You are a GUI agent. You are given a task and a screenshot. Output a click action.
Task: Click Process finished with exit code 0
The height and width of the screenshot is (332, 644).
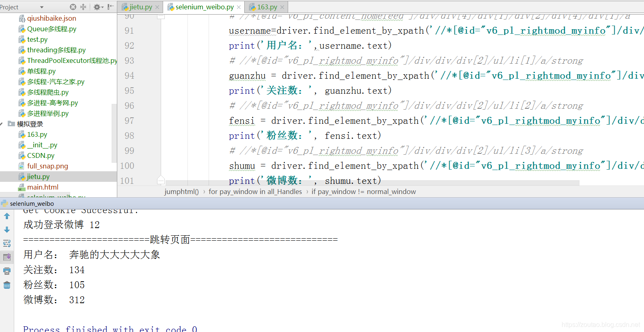point(110,328)
